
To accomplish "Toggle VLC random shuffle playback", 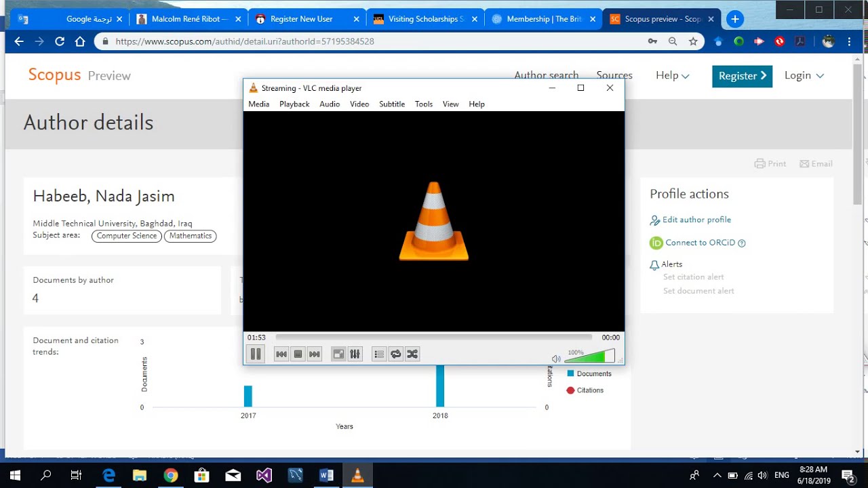I will [412, 354].
